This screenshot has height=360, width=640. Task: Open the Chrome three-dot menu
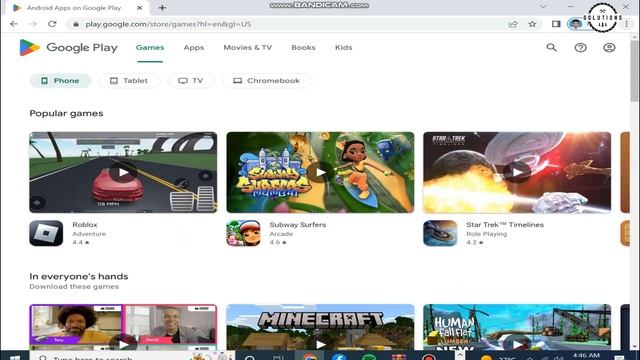tap(627, 24)
